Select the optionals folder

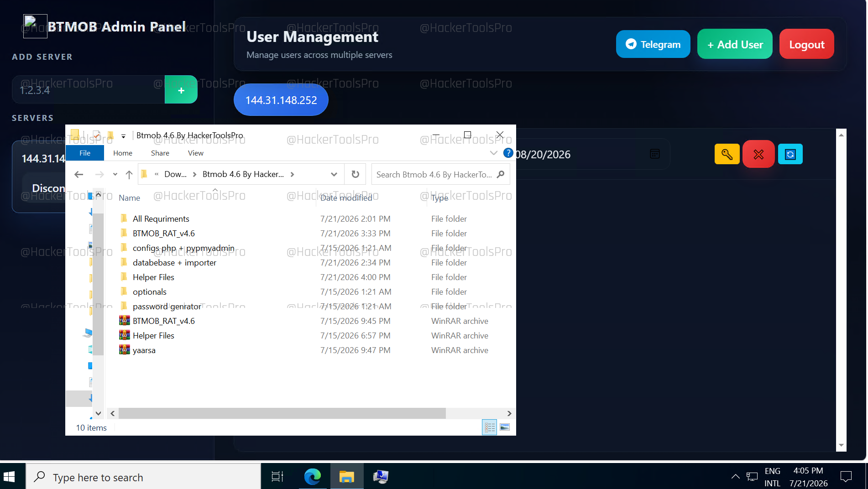(150, 292)
